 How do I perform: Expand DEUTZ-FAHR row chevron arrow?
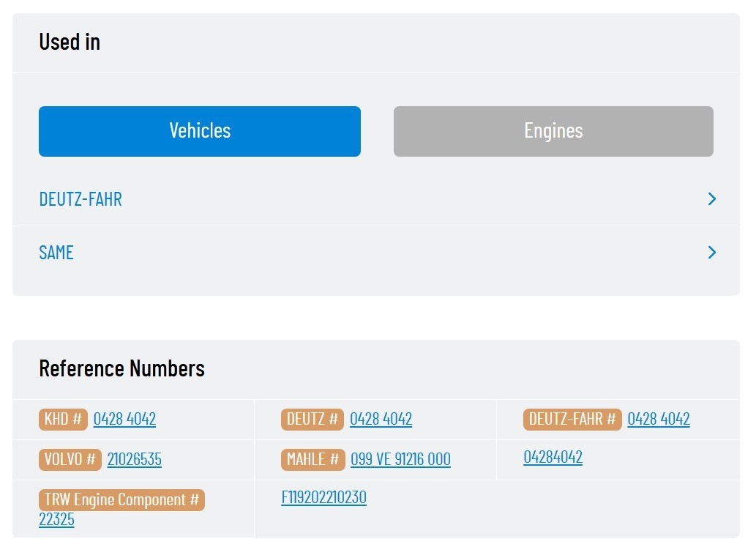pyautogui.click(x=711, y=198)
